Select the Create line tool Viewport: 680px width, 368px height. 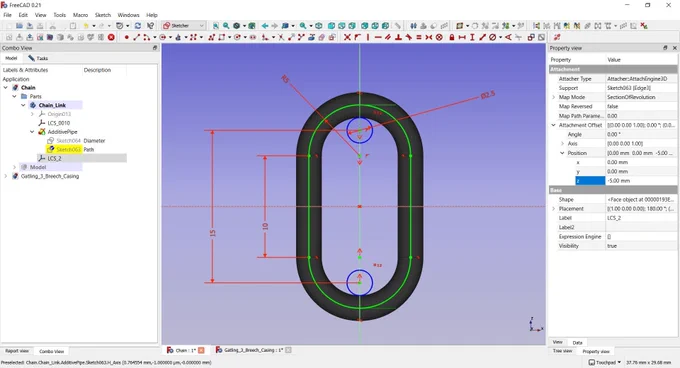[137, 37]
